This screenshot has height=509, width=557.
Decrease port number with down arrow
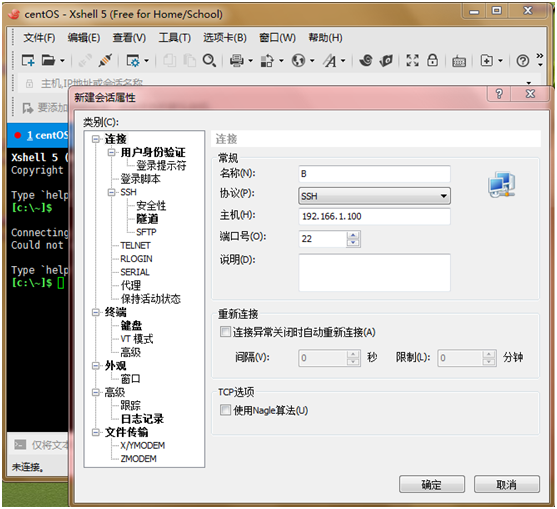(x=353, y=243)
